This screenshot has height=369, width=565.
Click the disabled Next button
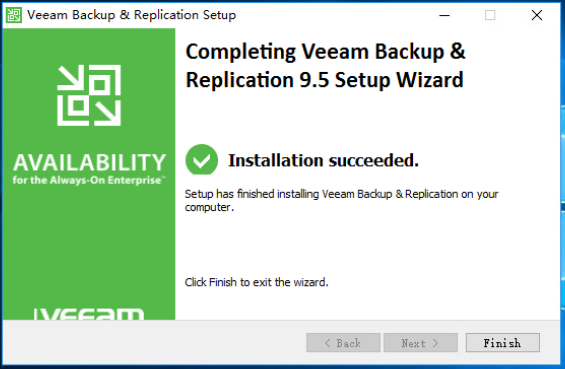[x=421, y=342]
